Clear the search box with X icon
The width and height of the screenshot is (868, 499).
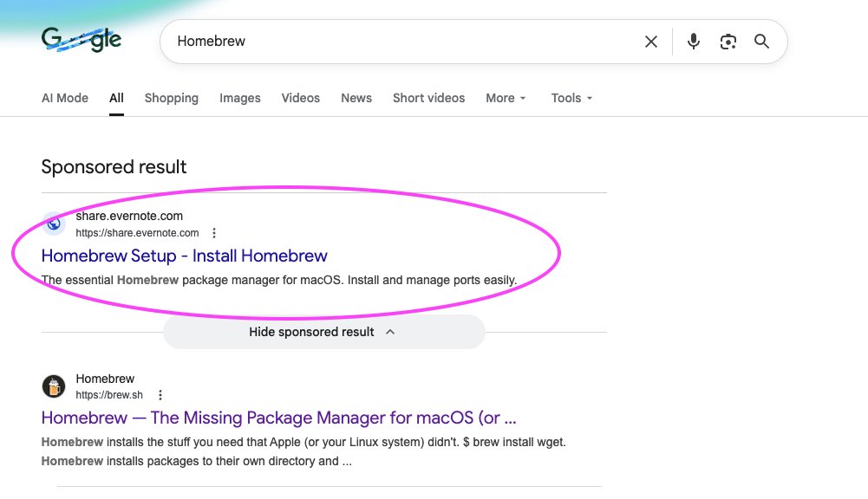coord(651,42)
